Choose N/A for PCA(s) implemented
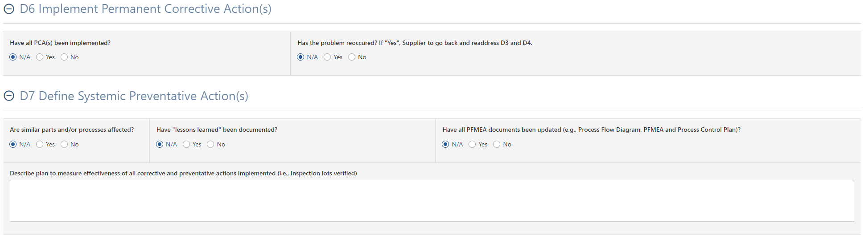Screen dimensions: 868x239 [13, 57]
